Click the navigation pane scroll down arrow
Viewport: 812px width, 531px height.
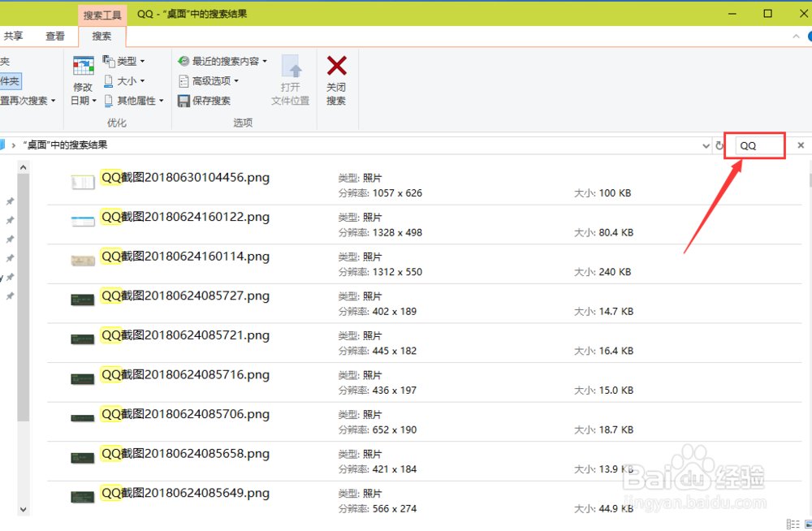pyautogui.click(x=23, y=509)
